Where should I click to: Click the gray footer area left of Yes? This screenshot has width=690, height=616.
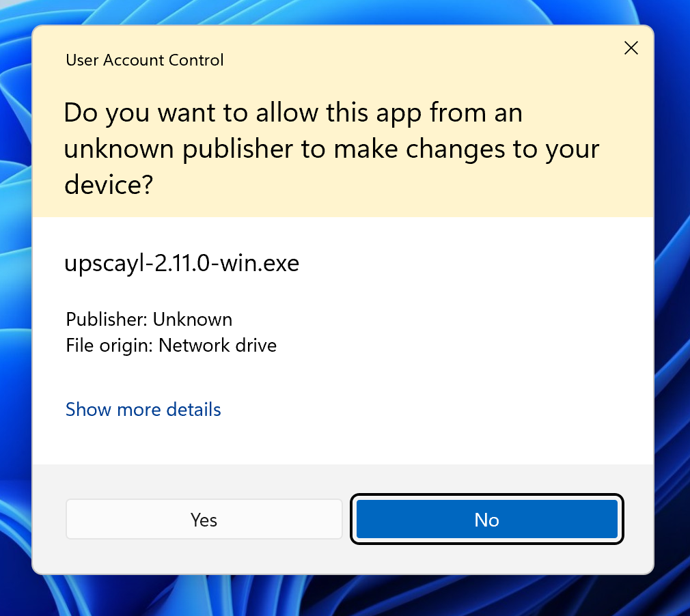pos(49,520)
